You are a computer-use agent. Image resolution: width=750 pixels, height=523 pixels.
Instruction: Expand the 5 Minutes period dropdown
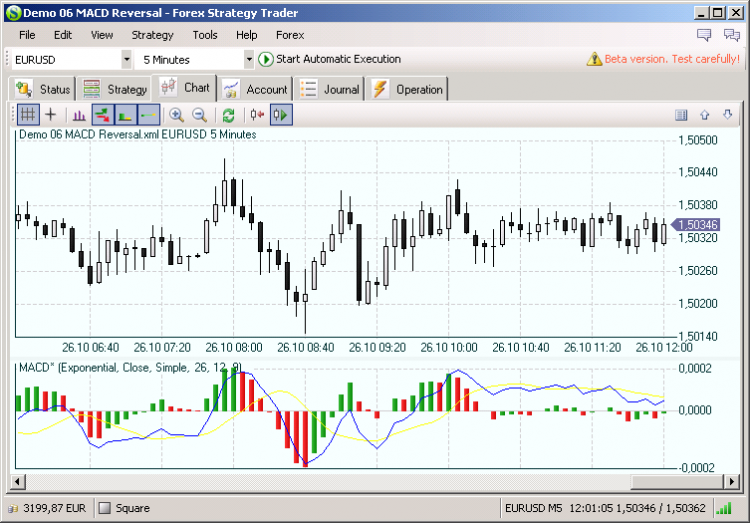click(x=249, y=60)
